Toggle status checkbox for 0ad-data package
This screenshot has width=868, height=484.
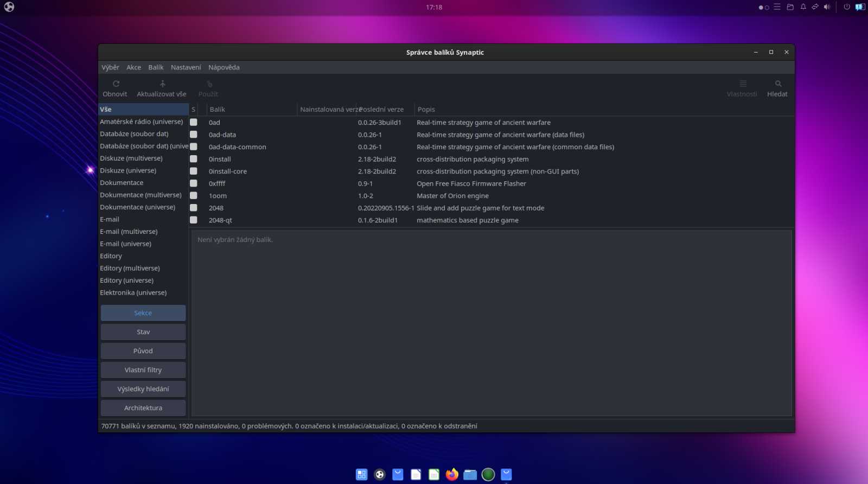pos(194,135)
